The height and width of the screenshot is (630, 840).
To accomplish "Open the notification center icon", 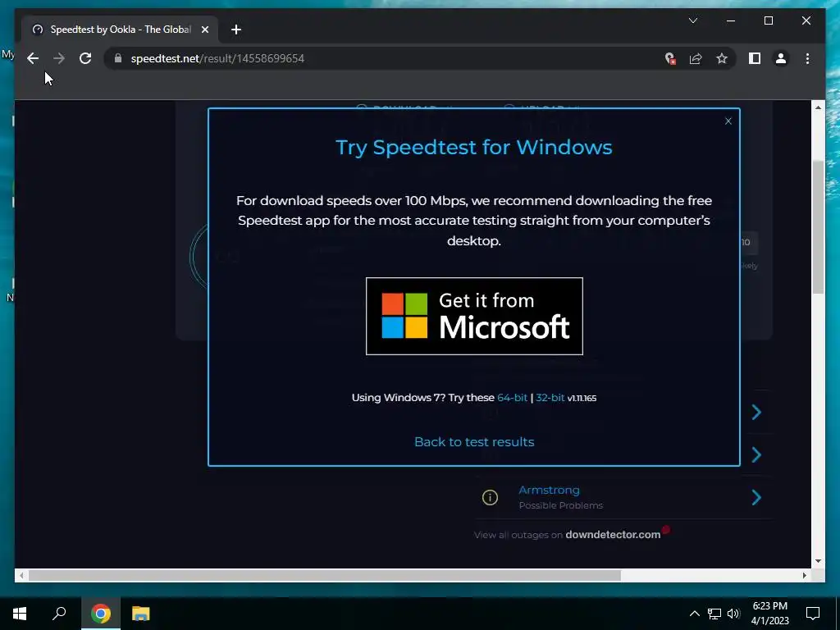I will (x=813, y=614).
